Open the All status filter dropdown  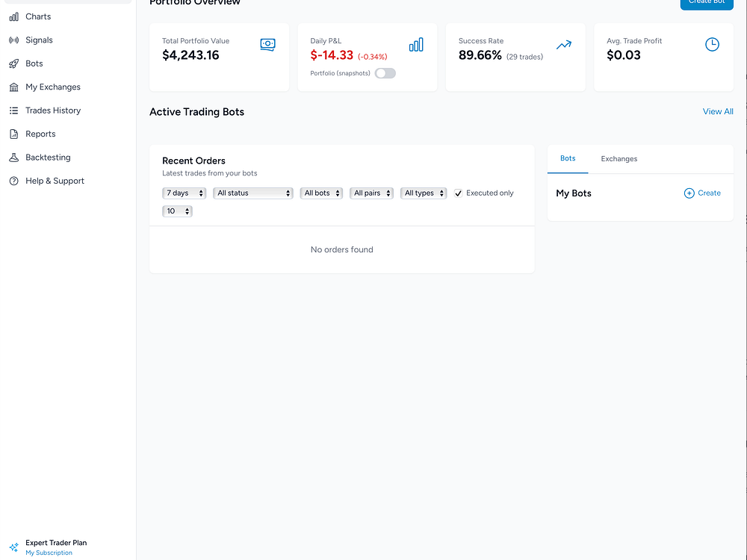pos(253,193)
